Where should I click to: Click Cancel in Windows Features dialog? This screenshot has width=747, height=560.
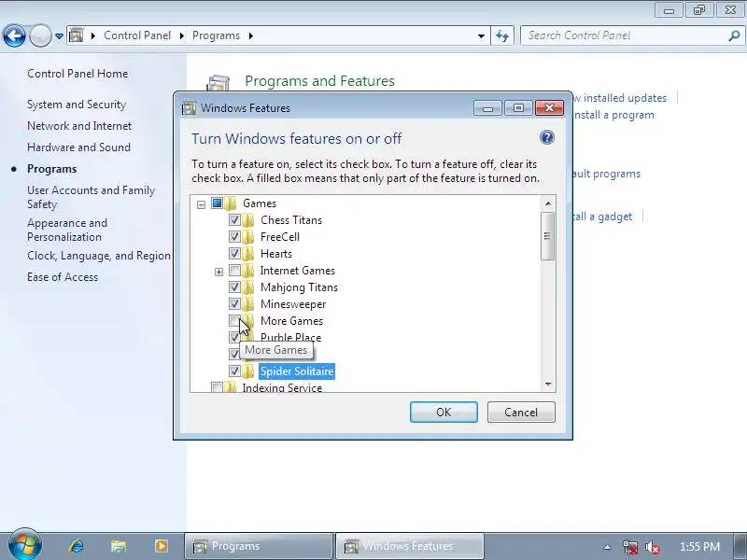pyautogui.click(x=521, y=412)
